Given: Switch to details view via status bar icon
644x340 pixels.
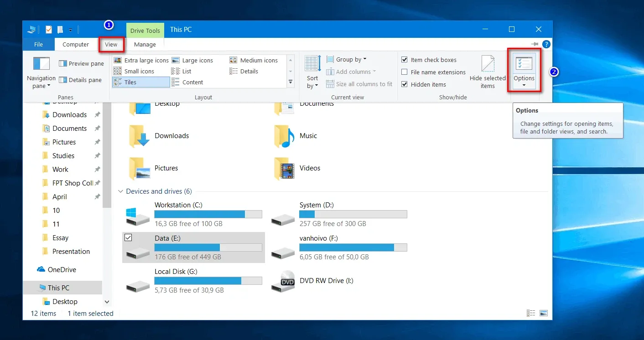Looking at the screenshot, I should [x=531, y=313].
